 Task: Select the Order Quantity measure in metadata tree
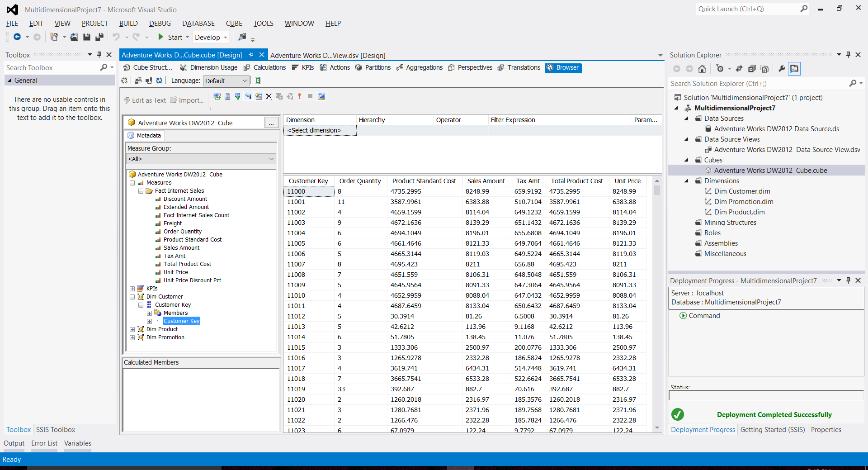[183, 232]
